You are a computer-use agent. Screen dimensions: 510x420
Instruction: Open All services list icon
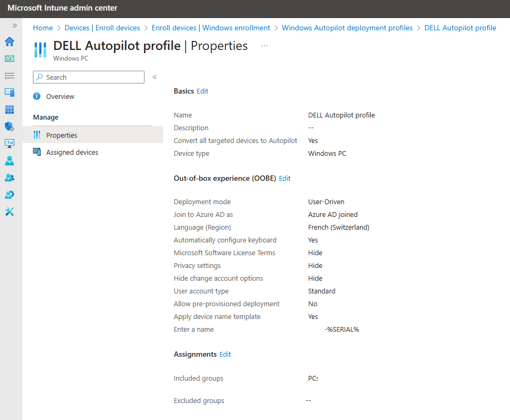pos(10,75)
